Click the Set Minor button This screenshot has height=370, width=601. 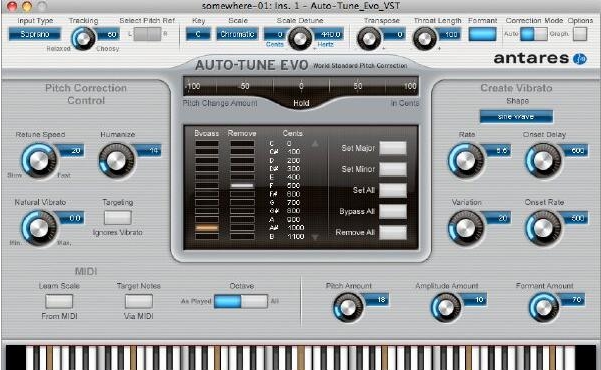393,169
